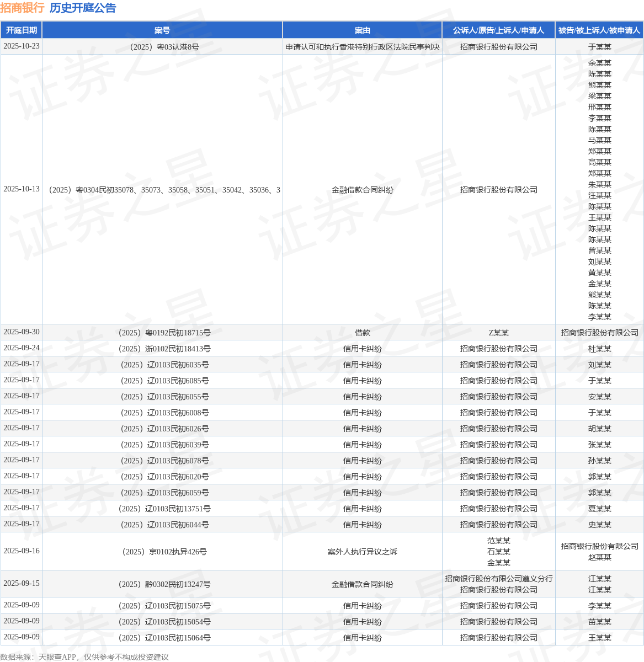
Task: Click defendant name 汪某某
Action: point(600,195)
